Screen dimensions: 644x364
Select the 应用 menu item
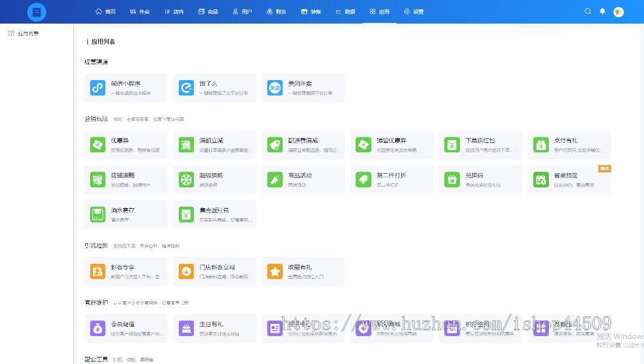tap(379, 12)
